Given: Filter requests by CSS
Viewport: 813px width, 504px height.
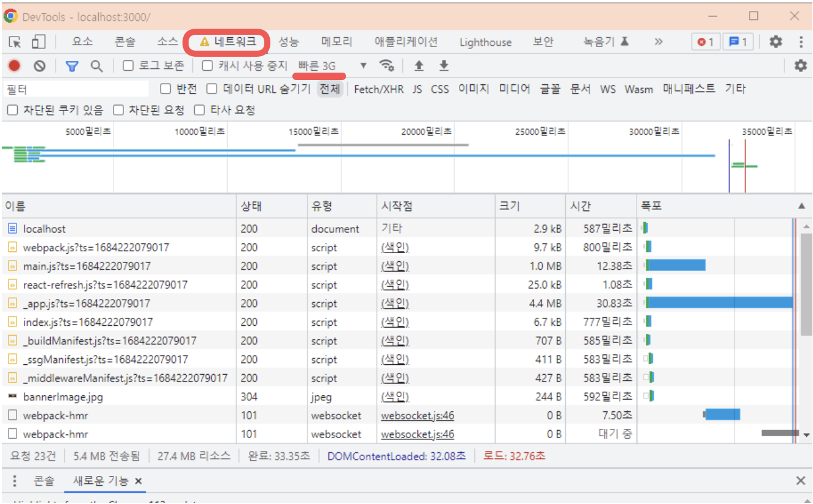Looking at the screenshot, I should pyautogui.click(x=439, y=89).
